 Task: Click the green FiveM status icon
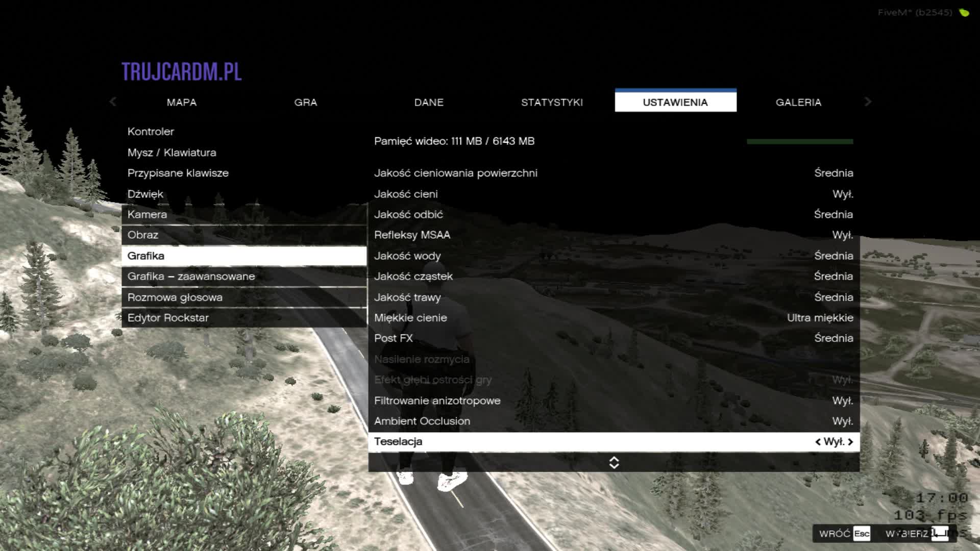click(964, 13)
